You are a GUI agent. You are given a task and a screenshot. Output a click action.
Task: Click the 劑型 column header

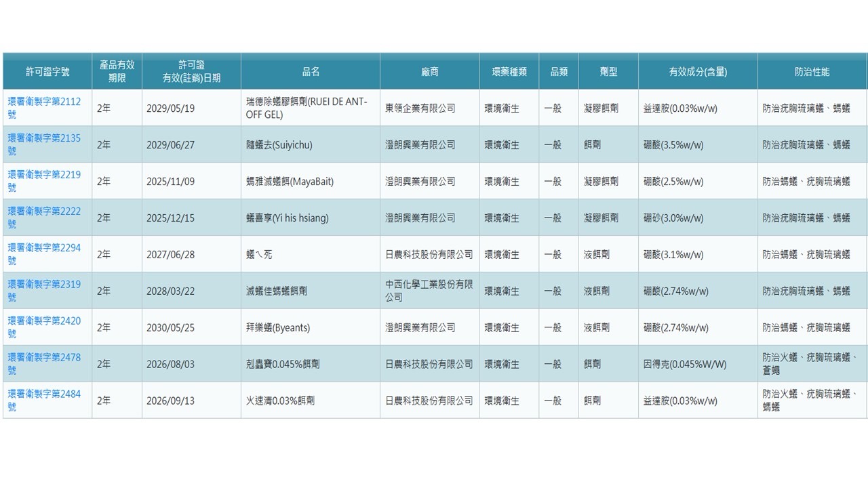608,70
